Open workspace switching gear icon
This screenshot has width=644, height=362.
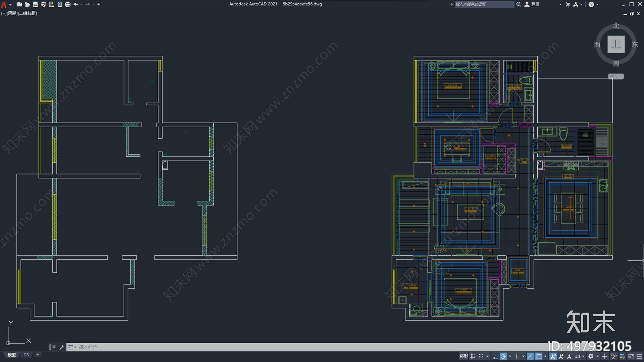pos(591,356)
